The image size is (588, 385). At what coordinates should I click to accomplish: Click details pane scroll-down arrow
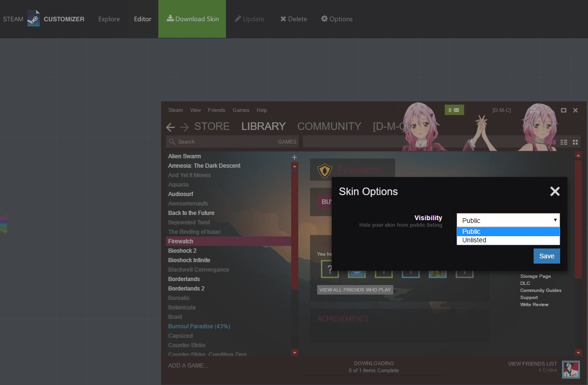coord(578,352)
